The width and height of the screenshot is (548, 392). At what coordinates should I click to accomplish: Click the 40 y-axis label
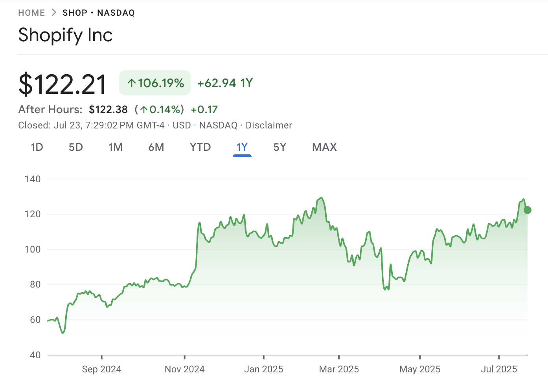coord(35,355)
